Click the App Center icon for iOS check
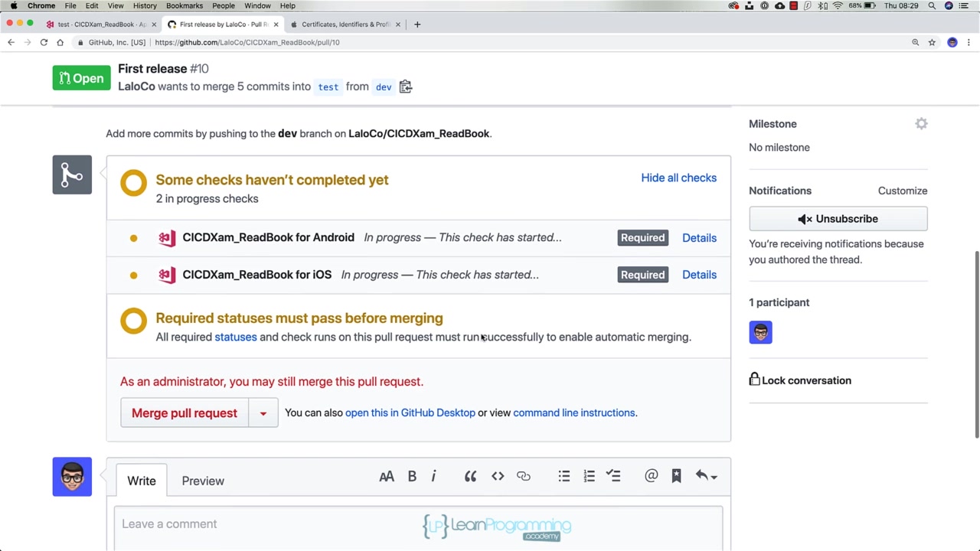The height and width of the screenshot is (551, 980). click(167, 275)
